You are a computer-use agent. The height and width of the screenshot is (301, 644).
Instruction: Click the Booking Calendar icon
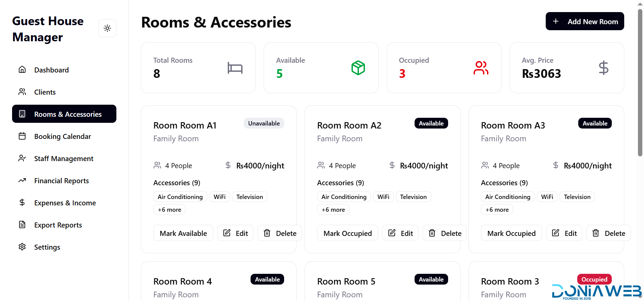pyautogui.click(x=22, y=136)
